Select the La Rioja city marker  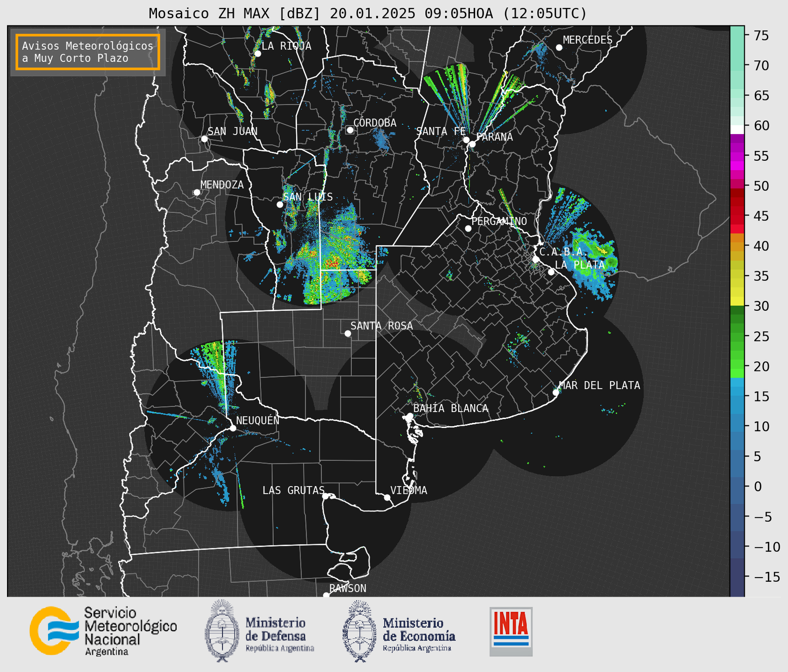pos(257,54)
